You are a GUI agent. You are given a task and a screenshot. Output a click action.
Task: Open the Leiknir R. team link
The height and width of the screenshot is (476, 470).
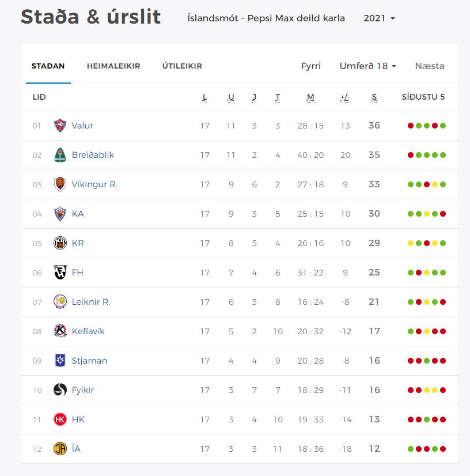click(91, 302)
